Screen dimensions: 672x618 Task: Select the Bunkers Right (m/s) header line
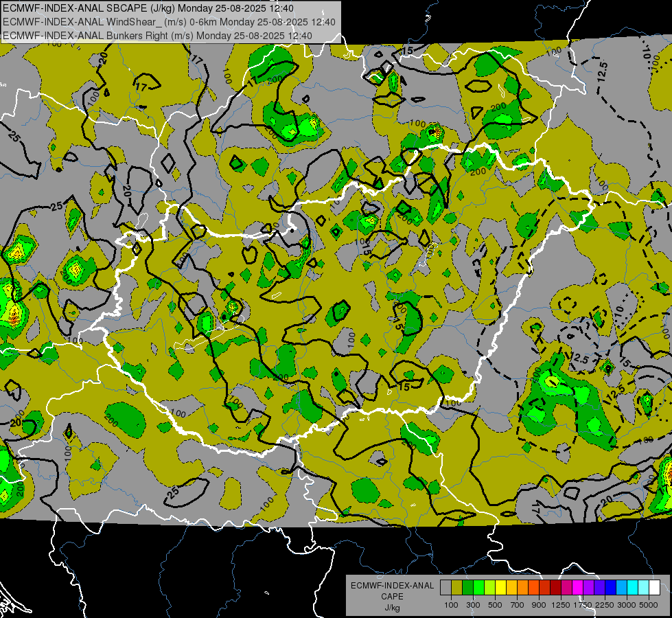(157, 36)
